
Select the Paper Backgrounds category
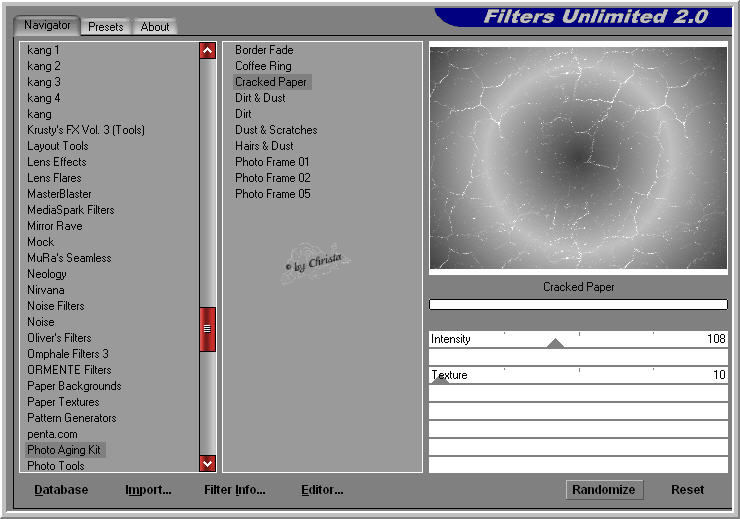(74, 387)
